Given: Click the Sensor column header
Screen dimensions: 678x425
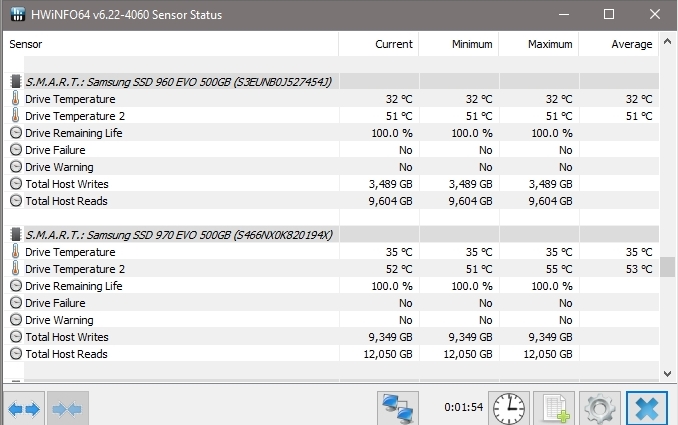Looking at the screenshot, I should (171, 44).
